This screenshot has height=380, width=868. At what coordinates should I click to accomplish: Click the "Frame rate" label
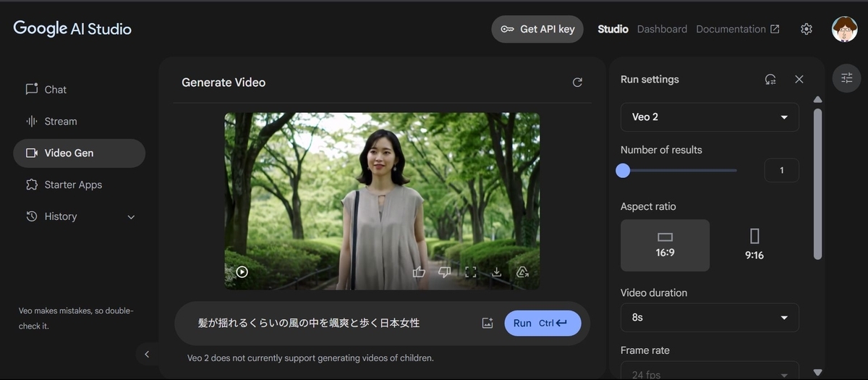pos(645,350)
